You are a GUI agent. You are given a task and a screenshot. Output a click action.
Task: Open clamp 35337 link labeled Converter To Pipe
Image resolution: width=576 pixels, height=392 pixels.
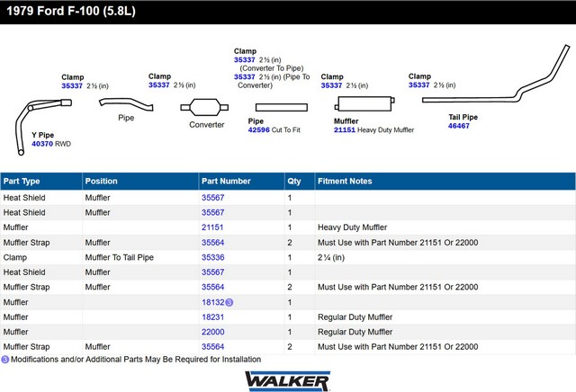point(244,60)
